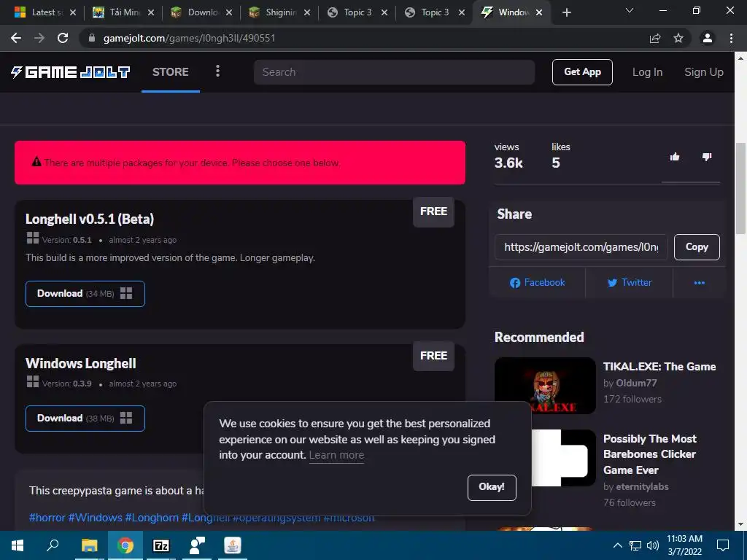Click the #Longhorn tag
Image resolution: width=747 pixels, height=560 pixels.
coord(152,518)
